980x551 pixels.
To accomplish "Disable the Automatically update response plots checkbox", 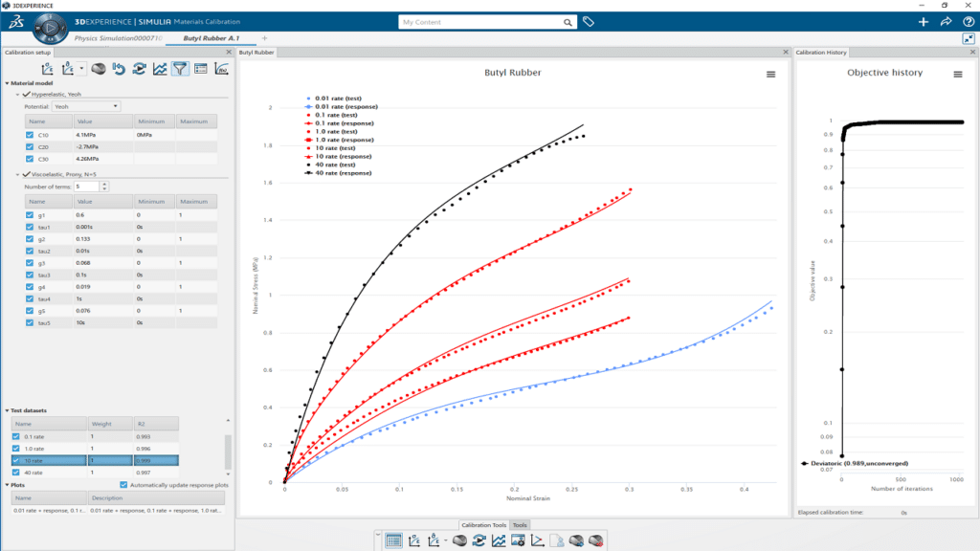I will click(123, 484).
